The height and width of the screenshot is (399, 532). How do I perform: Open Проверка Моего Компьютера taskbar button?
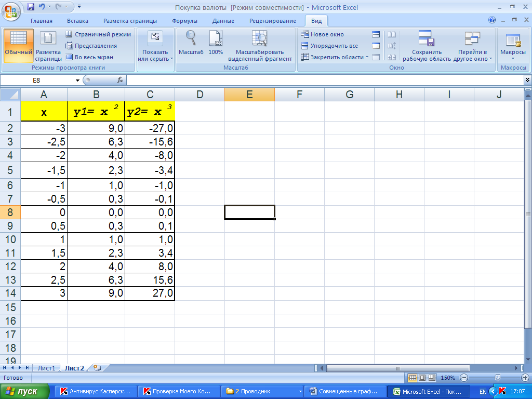(179, 392)
